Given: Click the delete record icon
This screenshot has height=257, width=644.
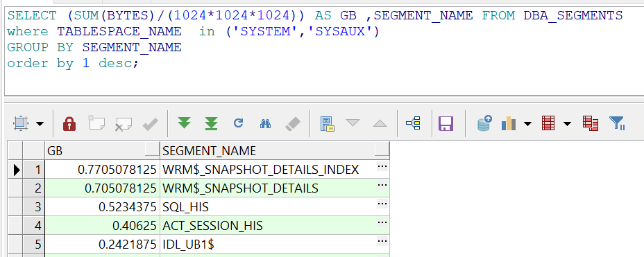Looking at the screenshot, I should pyautogui.click(x=124, y=123).
